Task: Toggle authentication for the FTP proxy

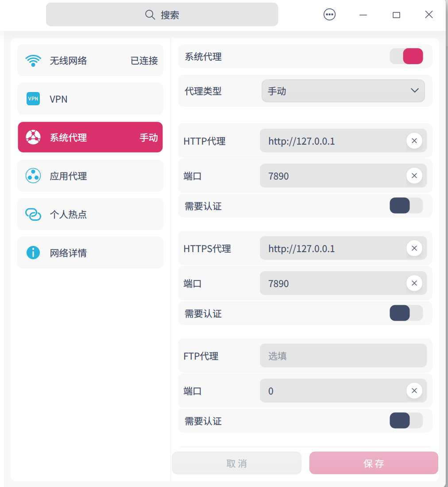Action: (x=406, y=421)
